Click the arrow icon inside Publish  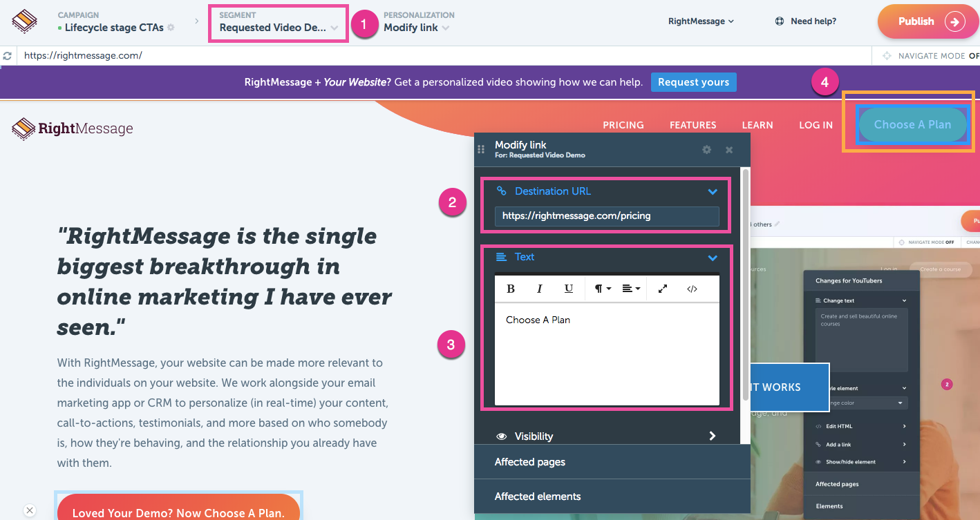click(x=955, y=21)
